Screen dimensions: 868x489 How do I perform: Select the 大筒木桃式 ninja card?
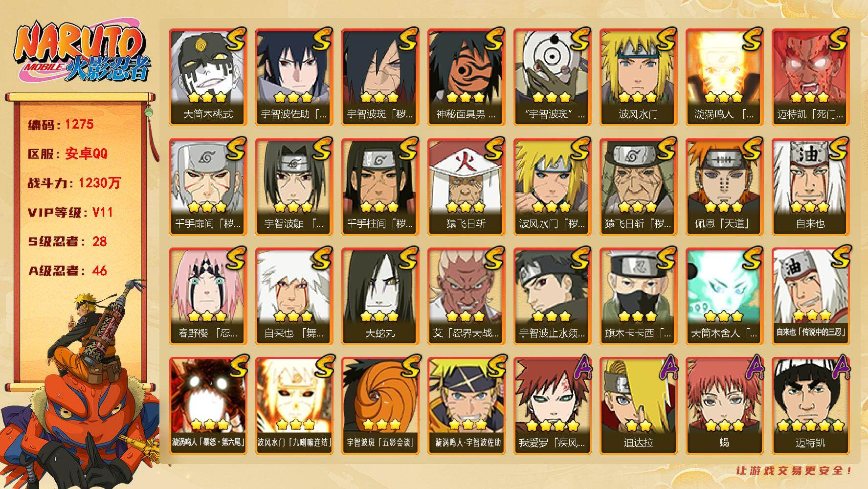(x=208, y=77)
